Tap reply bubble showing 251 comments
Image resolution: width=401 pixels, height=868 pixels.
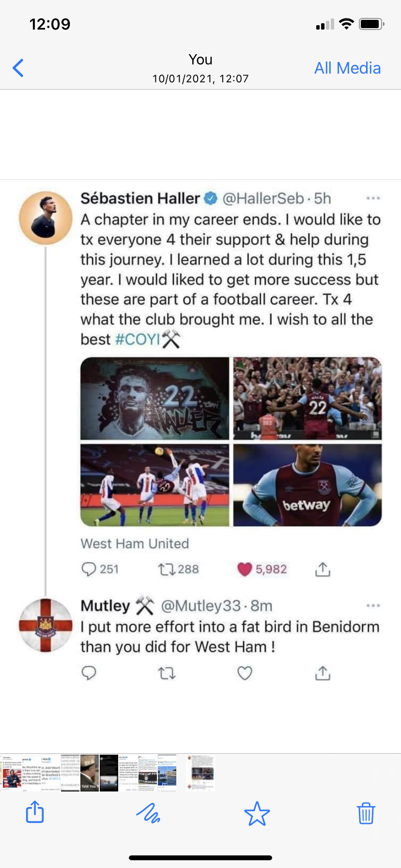(89, 569)
